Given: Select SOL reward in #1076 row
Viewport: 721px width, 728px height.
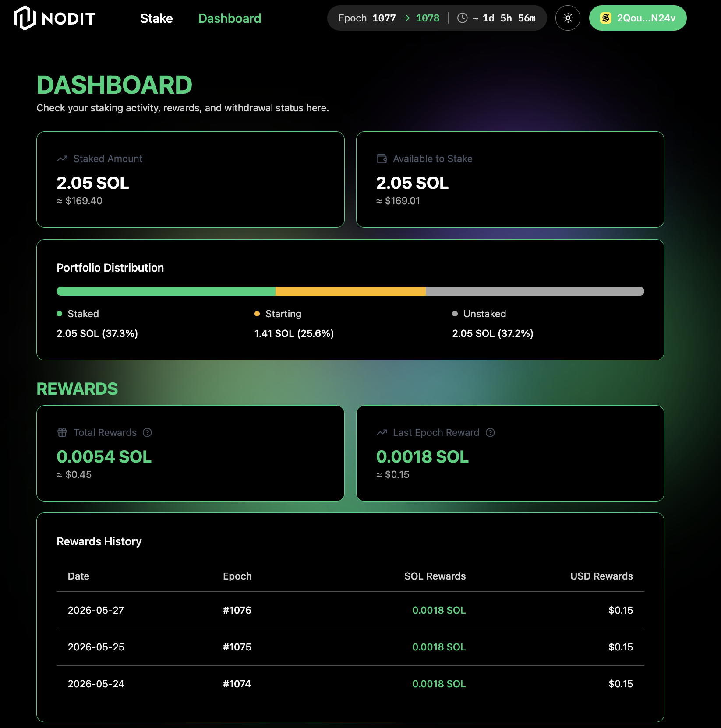Looking at the screenshot, I should 439,610.
